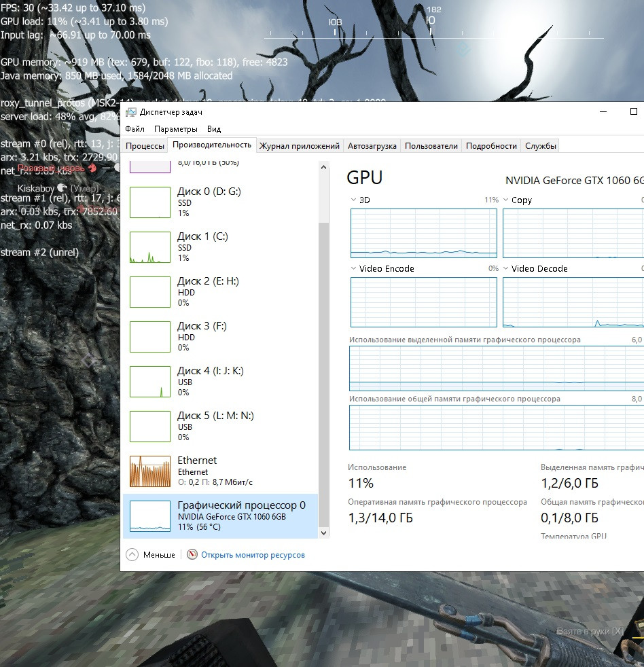Click the Copy engine graph
The height and width of the screenshot is (667, 644).
(x=573, y=233)
